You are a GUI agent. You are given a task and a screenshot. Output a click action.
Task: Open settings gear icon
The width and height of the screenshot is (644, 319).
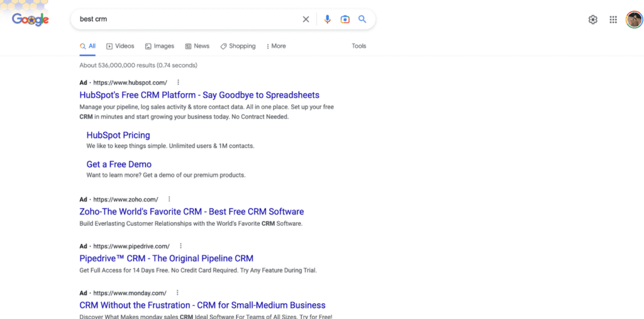coord(592,20)
